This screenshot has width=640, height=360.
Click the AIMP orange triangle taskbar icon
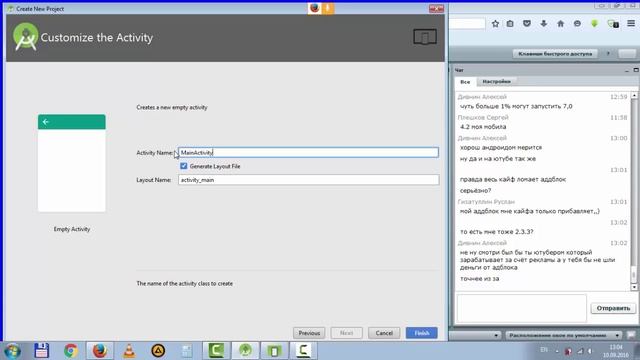coord(158,351)
